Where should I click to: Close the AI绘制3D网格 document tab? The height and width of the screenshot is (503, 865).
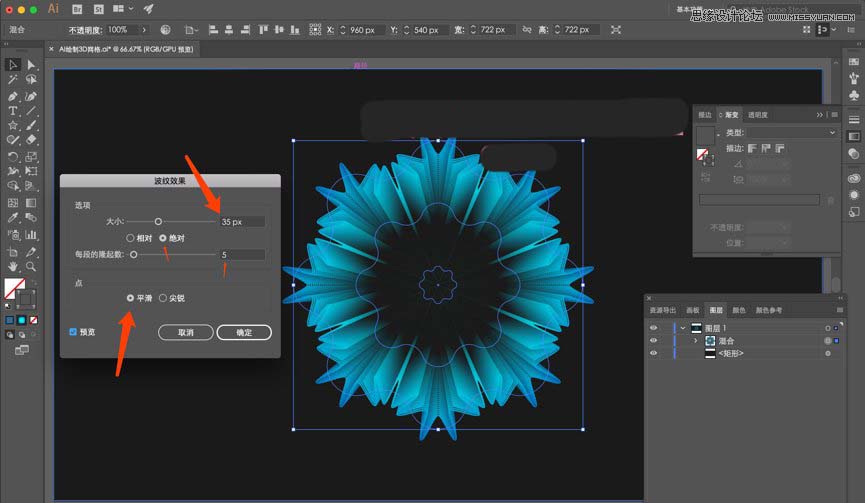pos(51,49)
